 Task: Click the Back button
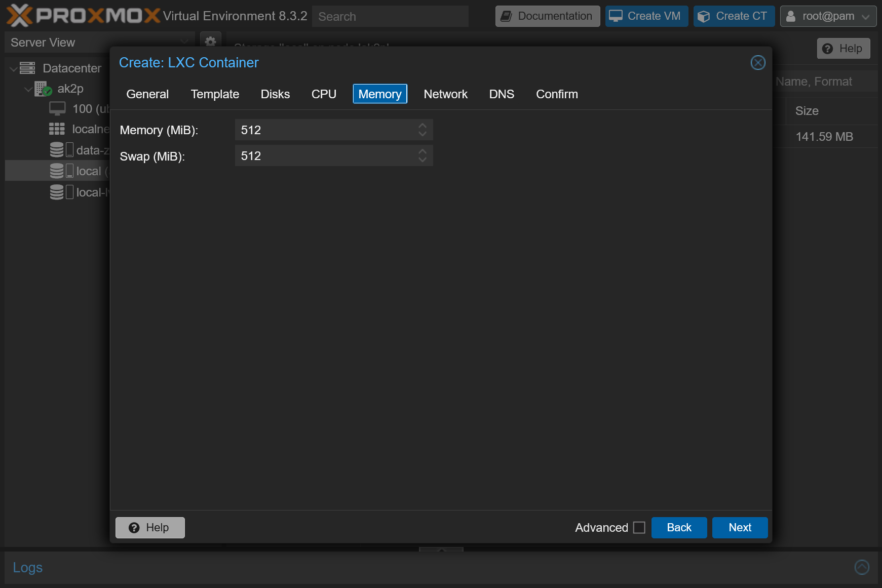(x=679, y=528)
